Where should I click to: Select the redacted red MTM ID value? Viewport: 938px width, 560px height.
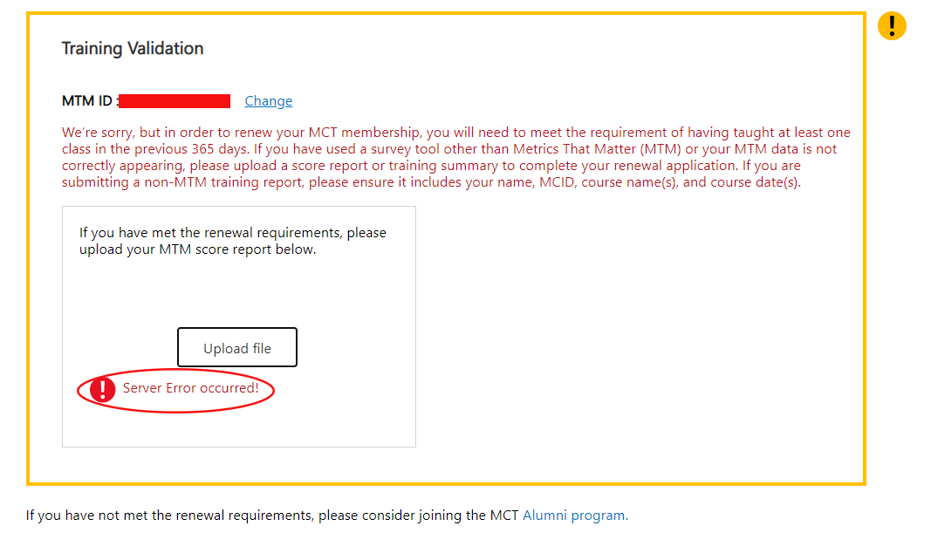point(175,101)
